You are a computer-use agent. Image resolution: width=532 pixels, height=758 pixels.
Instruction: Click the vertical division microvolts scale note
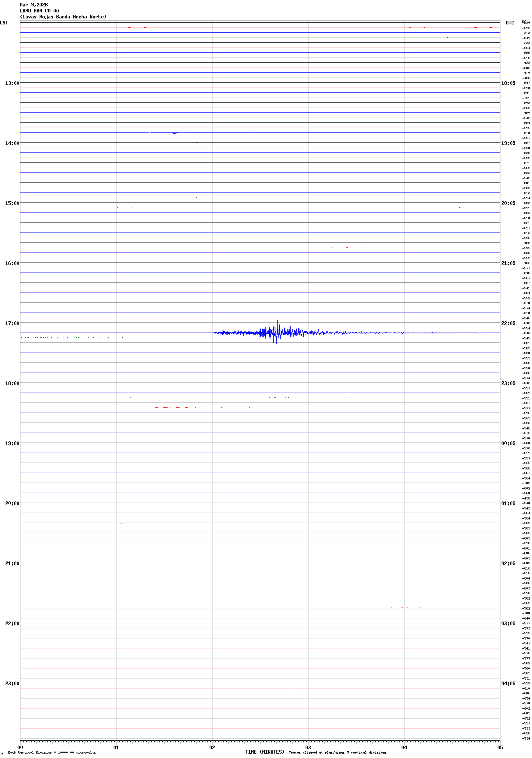click(52, 752)
